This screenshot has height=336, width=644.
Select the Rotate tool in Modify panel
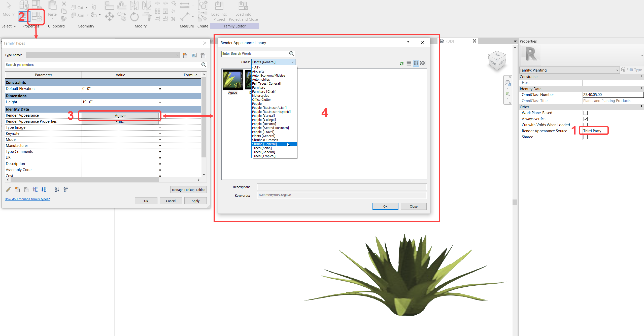point(134,16)
